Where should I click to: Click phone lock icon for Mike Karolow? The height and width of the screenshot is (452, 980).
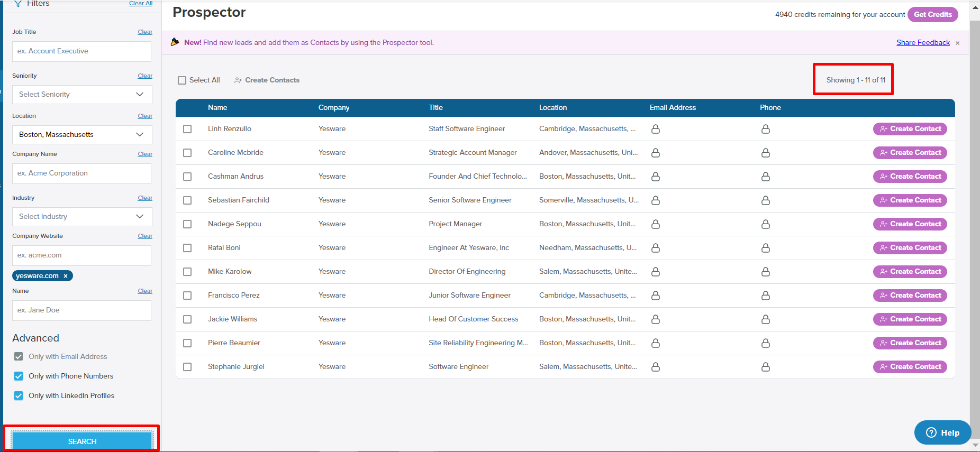tap(765, 272)
